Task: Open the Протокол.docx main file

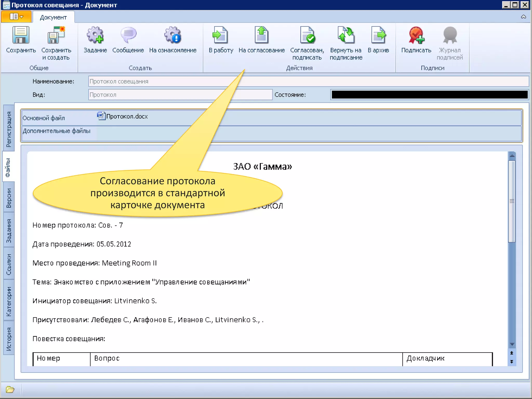Action: pos(127,116)
